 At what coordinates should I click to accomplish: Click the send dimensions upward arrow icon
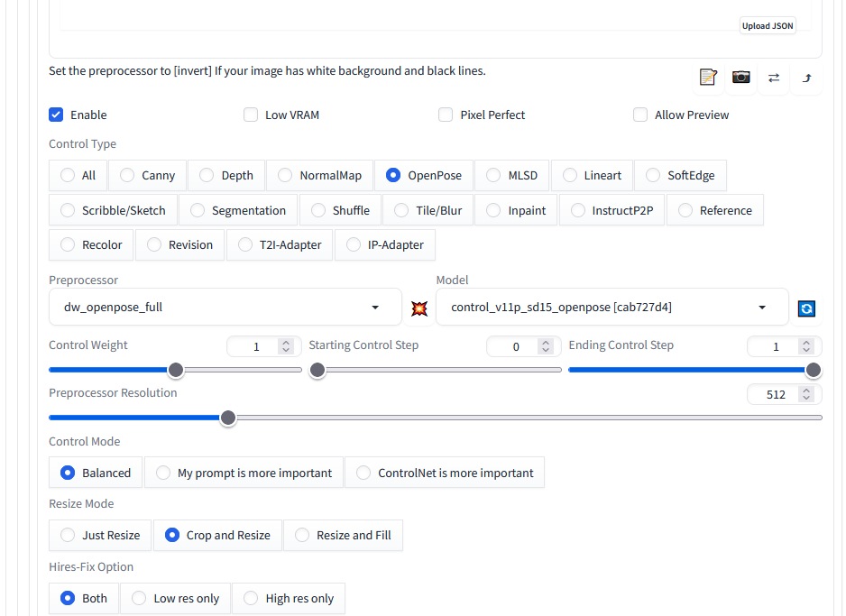806,78
